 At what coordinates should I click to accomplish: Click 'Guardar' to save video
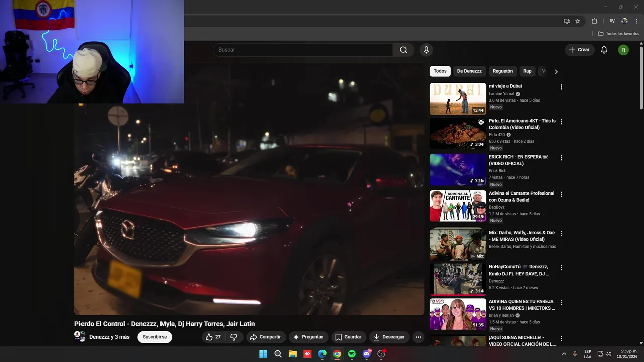tap(348, 337)
